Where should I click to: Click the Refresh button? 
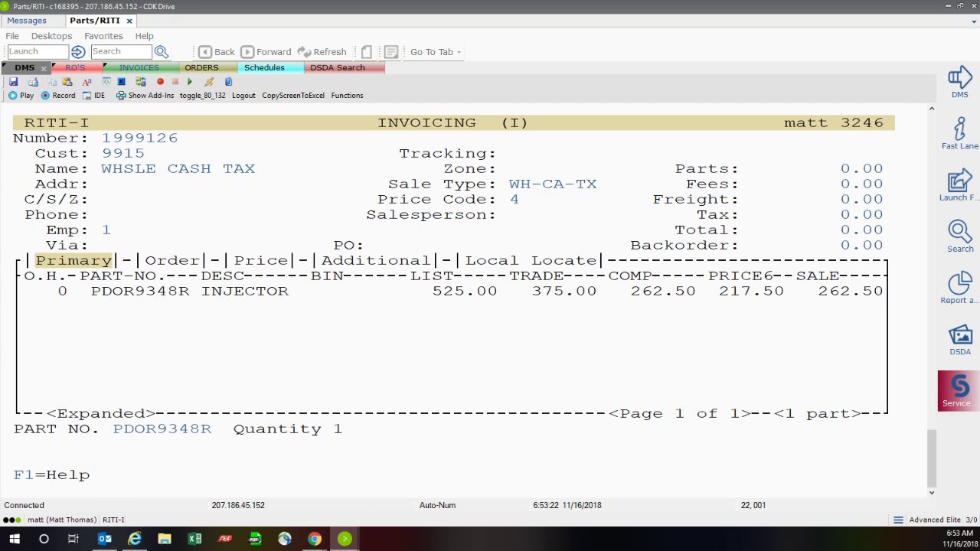322,52
